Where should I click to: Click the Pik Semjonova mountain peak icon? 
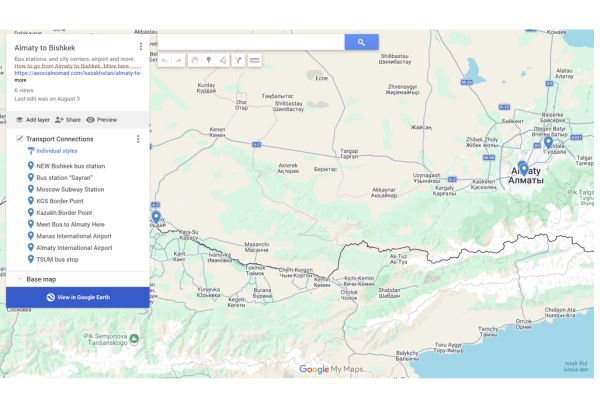pyautogui.click(x=134, y=338)
